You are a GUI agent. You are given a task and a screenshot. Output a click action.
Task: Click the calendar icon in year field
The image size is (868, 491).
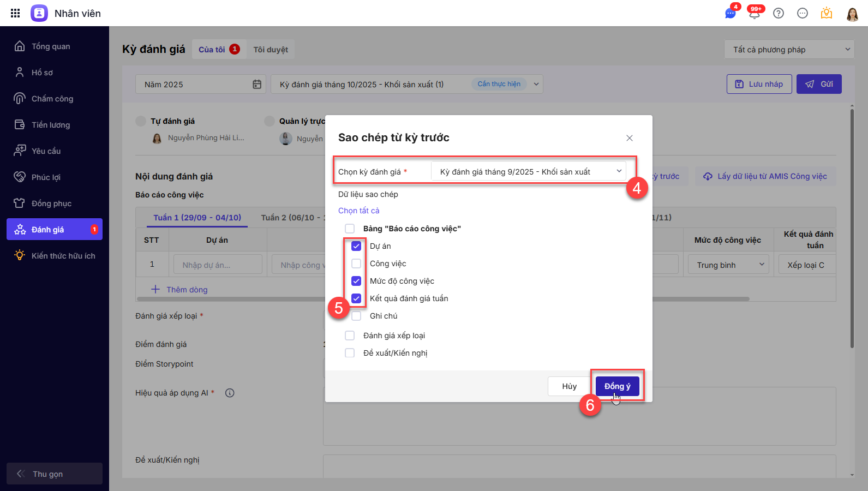pyautogui.click(x=257, y=84)
